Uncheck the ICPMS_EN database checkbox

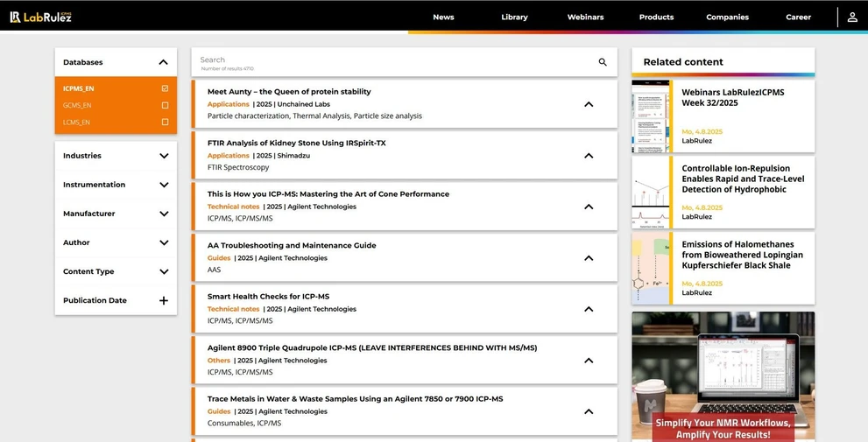(x=165, y=88)
